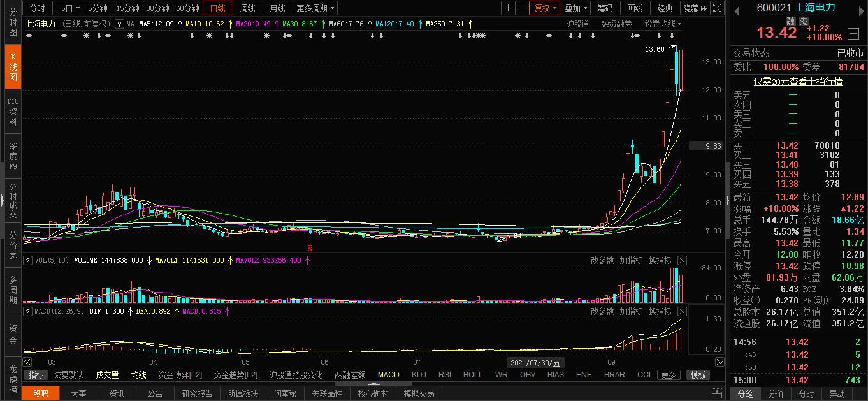Switch chart to 周线 weekly period
This screenshot has height=401, width=868.
pos(247,8)
